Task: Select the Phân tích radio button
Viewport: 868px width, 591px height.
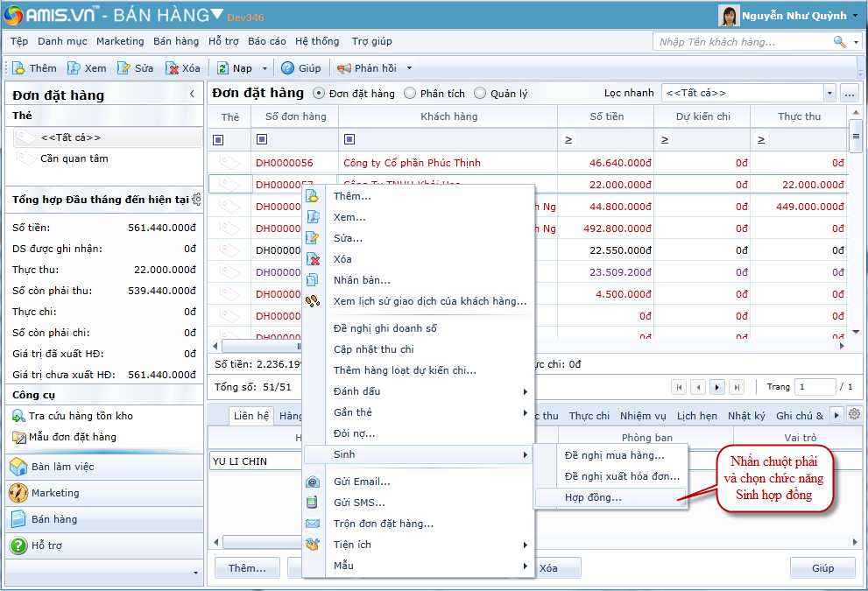Action: [410, 94]
